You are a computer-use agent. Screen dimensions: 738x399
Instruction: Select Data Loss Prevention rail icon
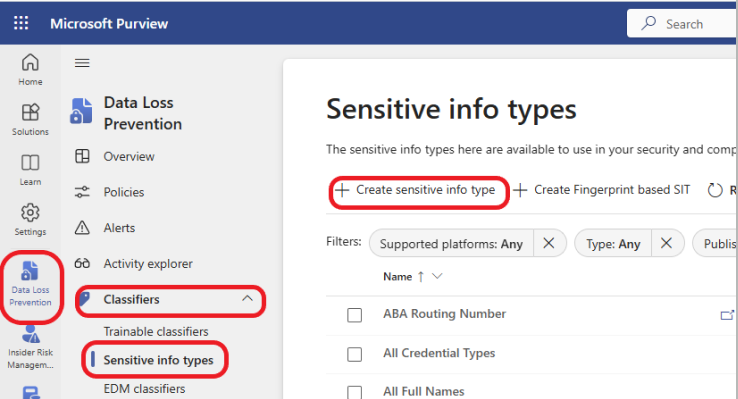30,284
